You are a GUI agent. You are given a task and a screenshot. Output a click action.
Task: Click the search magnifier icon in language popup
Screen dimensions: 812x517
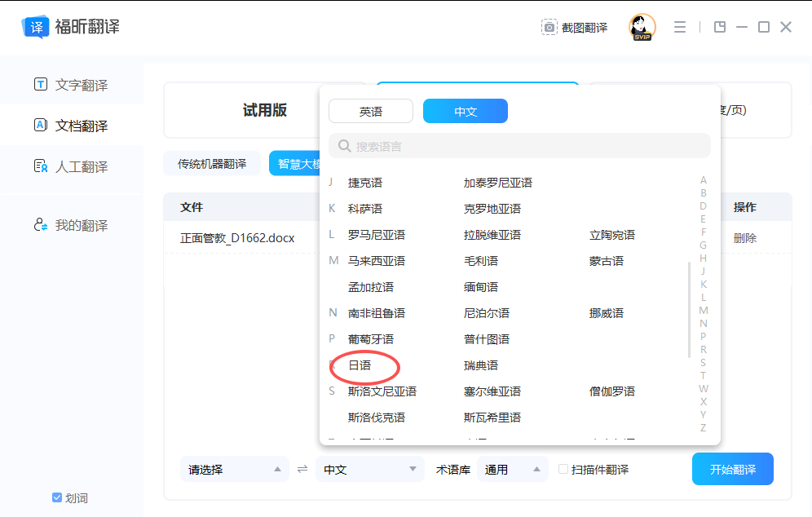344,146
